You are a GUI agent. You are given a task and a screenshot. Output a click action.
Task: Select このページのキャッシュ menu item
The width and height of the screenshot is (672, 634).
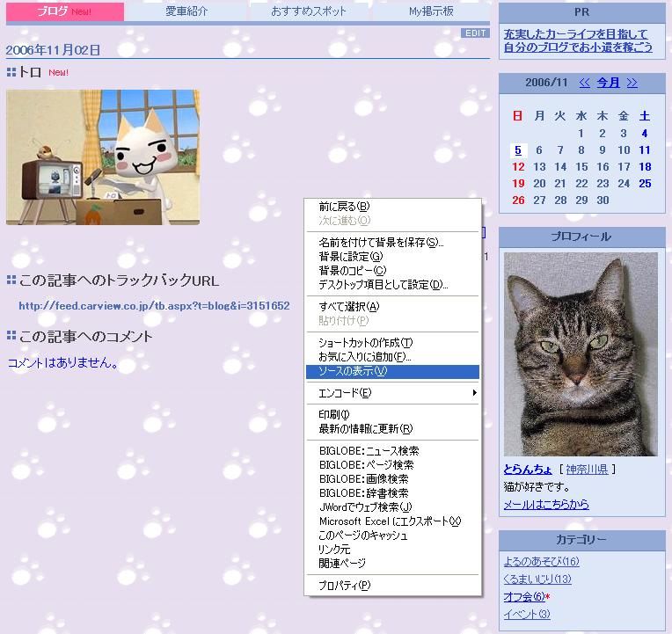[x=392, y=536]
